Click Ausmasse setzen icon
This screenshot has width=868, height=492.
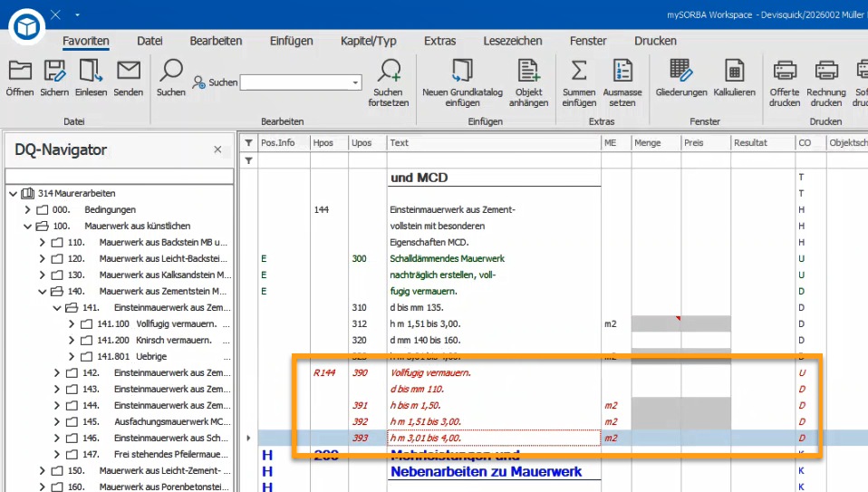622,71
